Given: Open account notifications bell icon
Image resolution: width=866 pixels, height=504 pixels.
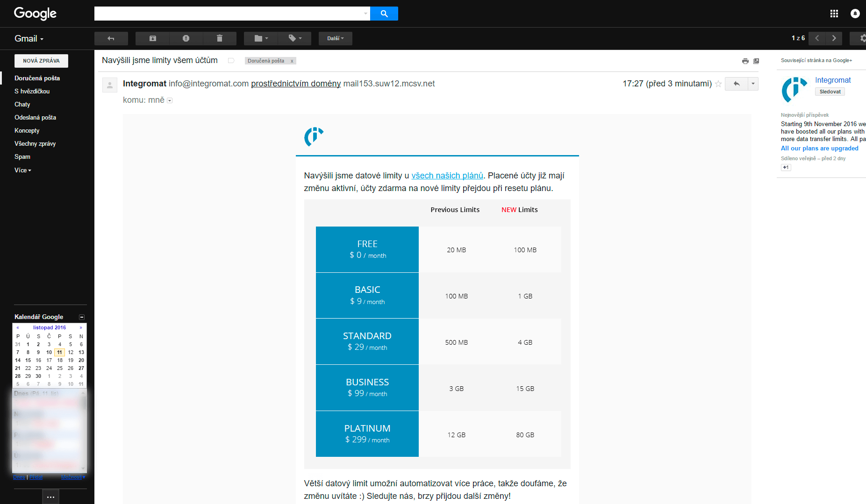Looking at the screenshot, I should point(855,14).
